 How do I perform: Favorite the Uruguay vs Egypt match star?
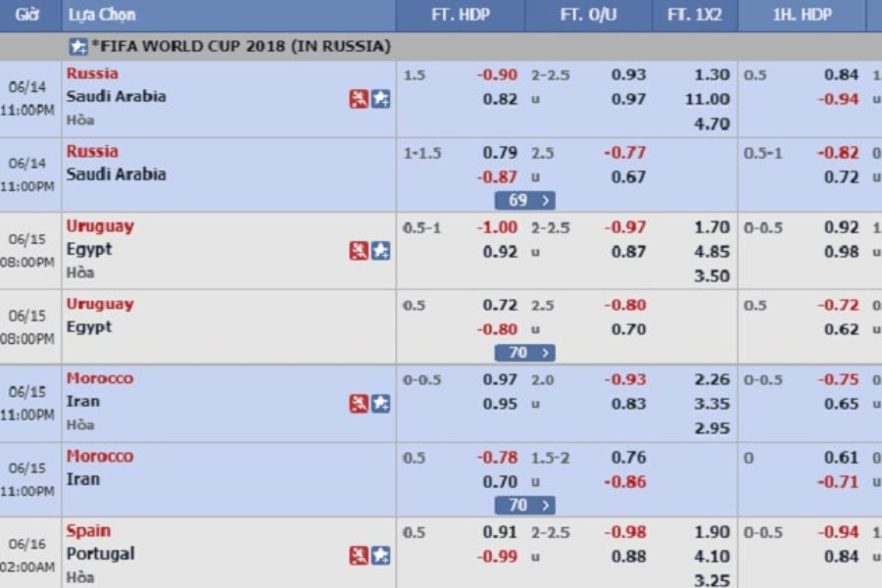[x=381, y=251]
